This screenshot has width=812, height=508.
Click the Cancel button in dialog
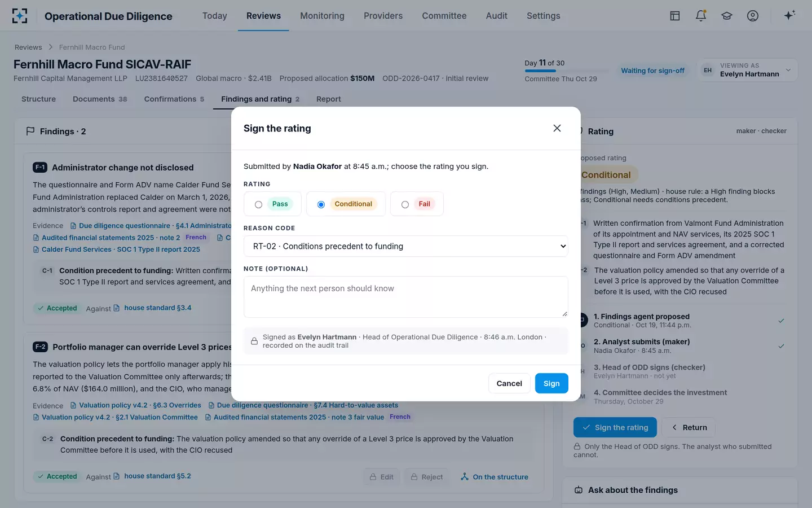(x=509, y=383)
